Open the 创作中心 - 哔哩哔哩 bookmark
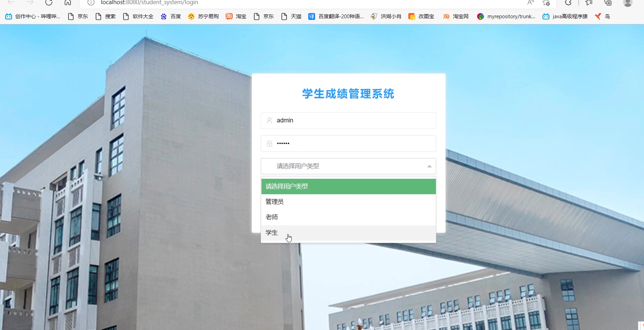The image size is (644, 330). pos(33,16)
